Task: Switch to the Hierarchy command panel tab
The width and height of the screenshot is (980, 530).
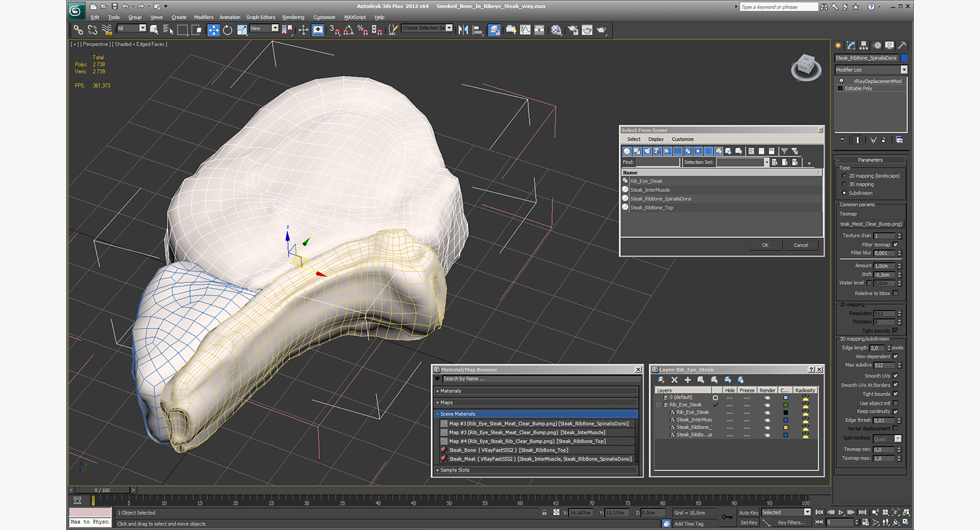Action: [x=865, y=46]
